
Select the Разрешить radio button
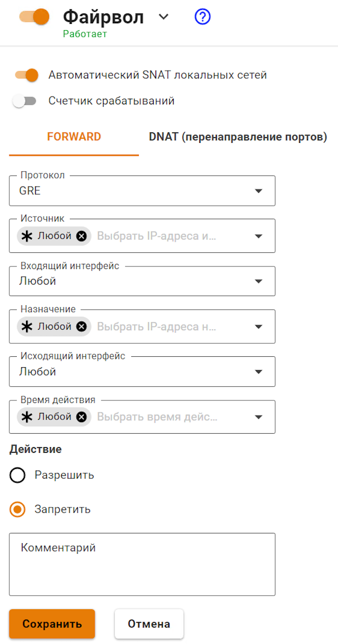point(18,475)
